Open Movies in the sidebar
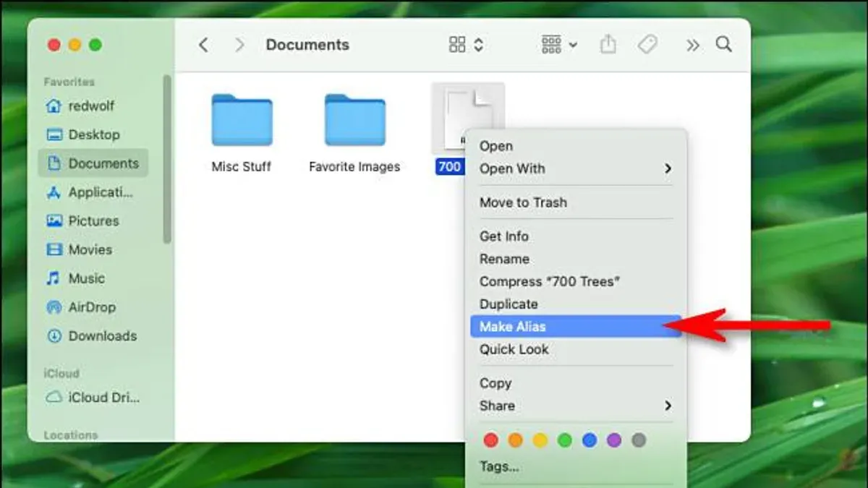This screenshot has width=868, height=488. coord(93,249)
